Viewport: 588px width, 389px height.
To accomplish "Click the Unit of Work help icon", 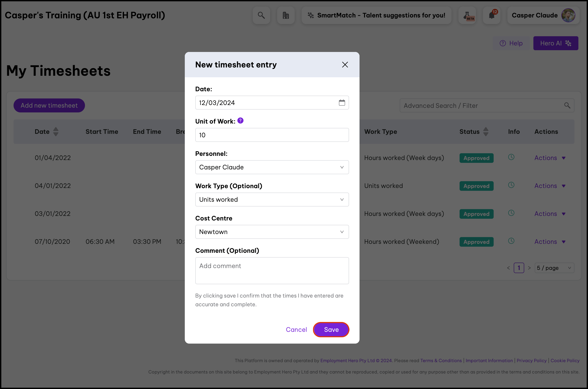I will [x=240, y=120].
